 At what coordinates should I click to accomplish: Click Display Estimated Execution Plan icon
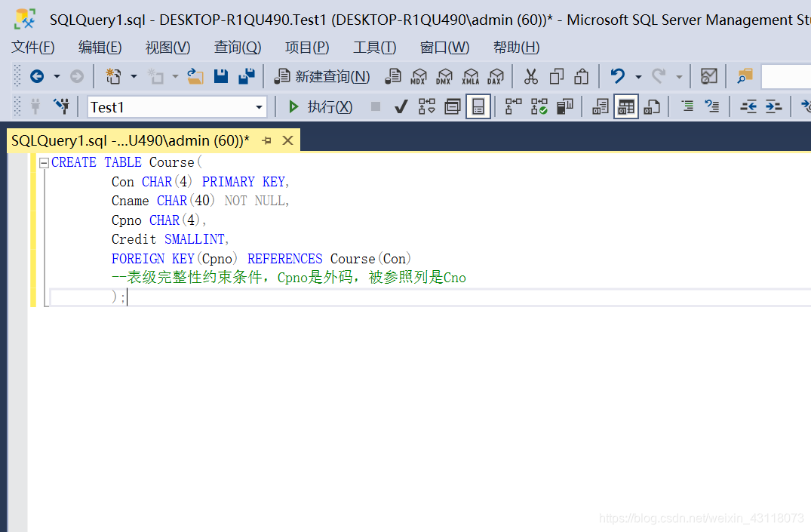tap(427, 107)
